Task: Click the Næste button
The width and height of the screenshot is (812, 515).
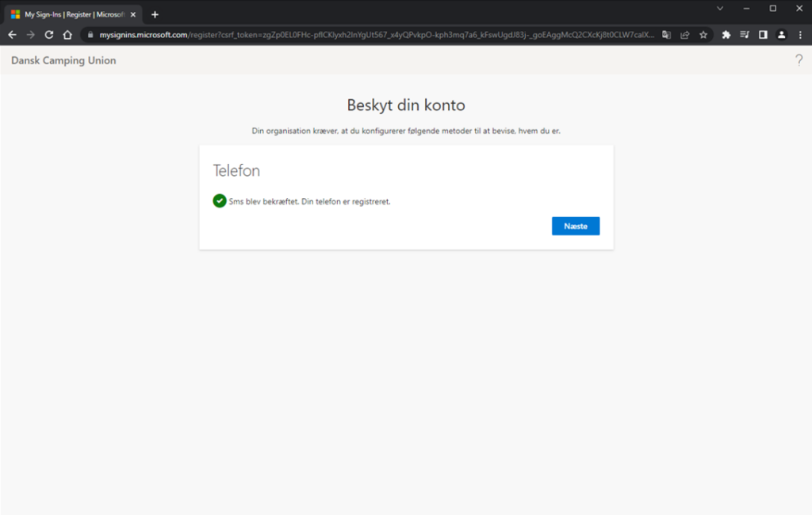Action: (x=576, y=226)
